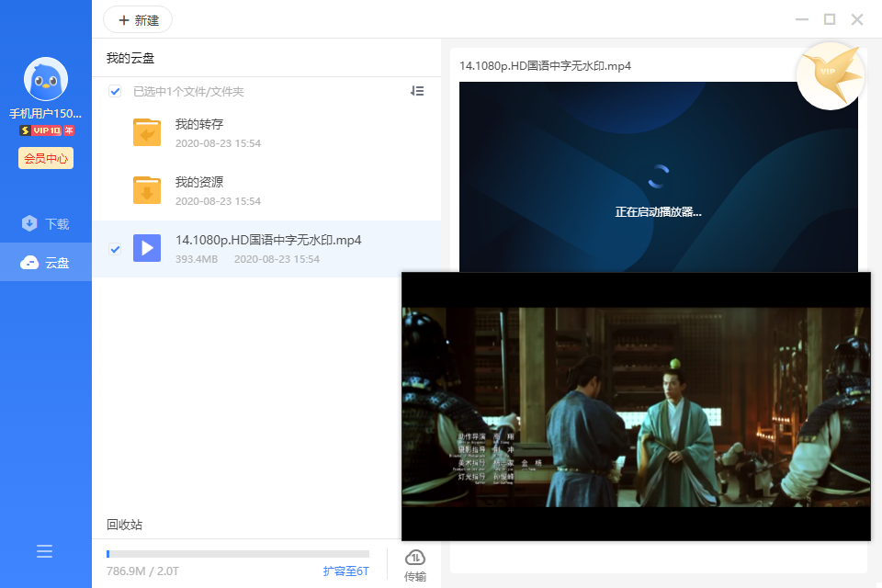This screenshot has height=588, width=882.
Task: Click the VIP bird badge icon
Action: [x=831, y=76]
